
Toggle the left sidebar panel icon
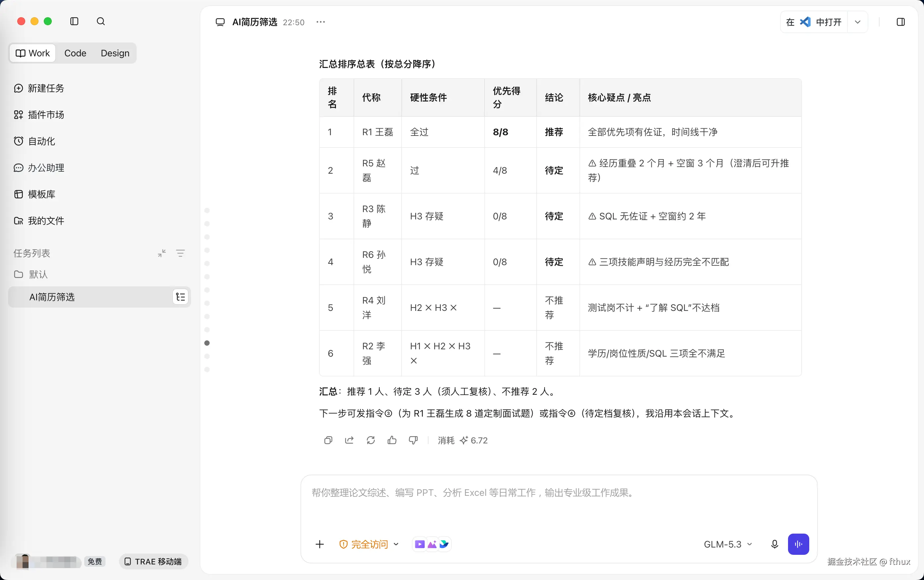[74, 22]
